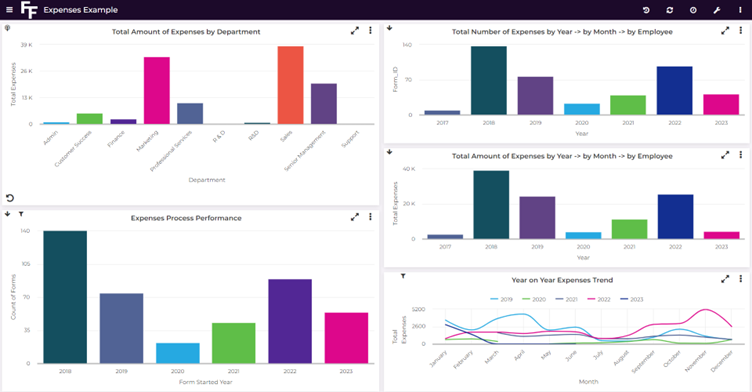
Task: Click 2022 bar in Expenses Process Performance
Action: [290, 321]
